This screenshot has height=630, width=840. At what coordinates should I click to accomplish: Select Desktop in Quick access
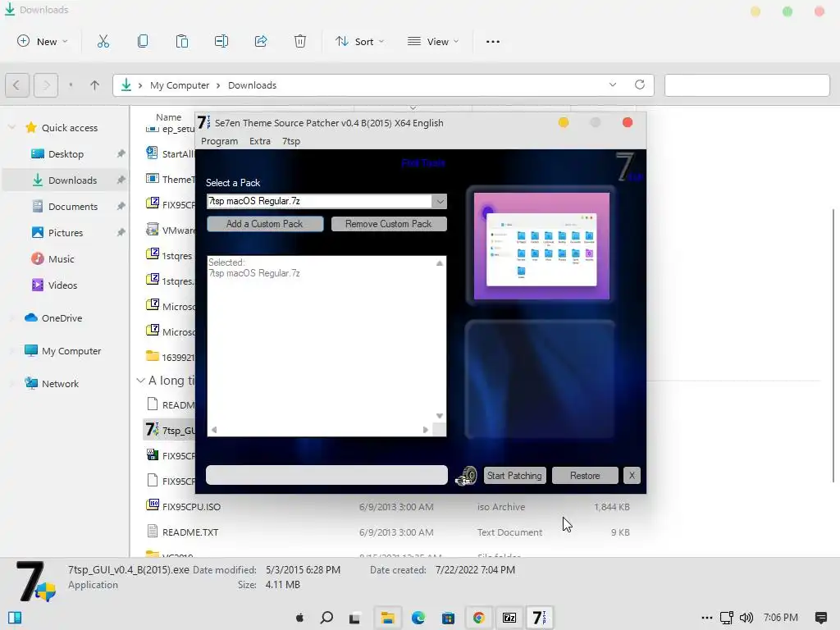[x=65, y=153]
